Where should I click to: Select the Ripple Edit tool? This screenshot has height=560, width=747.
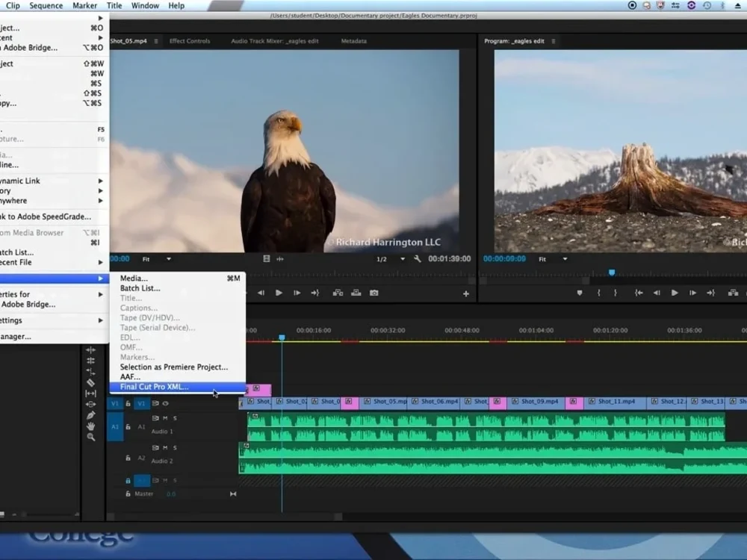(x=90, y=349)
